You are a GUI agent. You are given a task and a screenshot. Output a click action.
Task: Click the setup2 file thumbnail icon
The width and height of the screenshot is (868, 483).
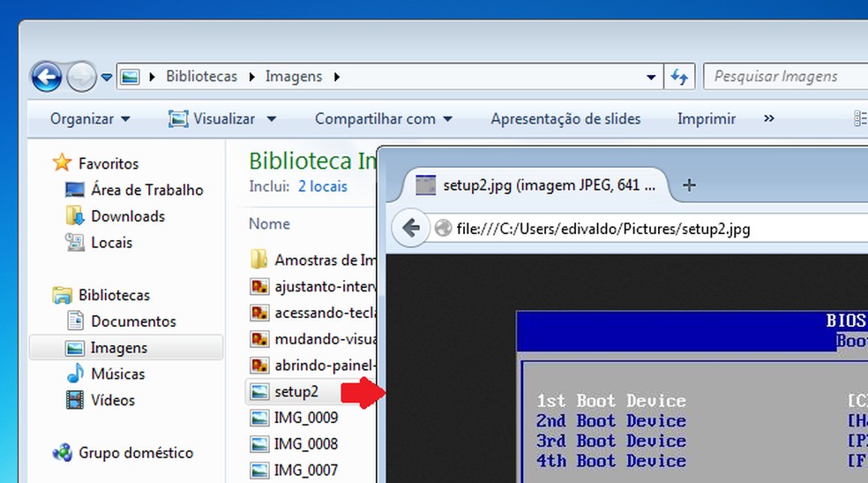tap(259, 391)
